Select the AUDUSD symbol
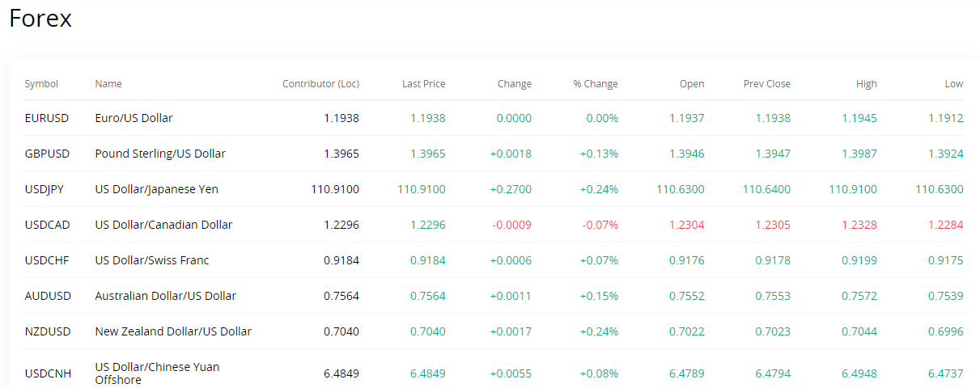Image resolution: width=980 pixels, height=388 pixels. [48, 296]
